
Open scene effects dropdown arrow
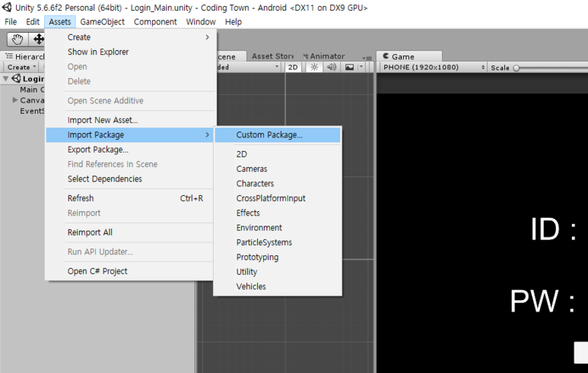click(361, 67)
